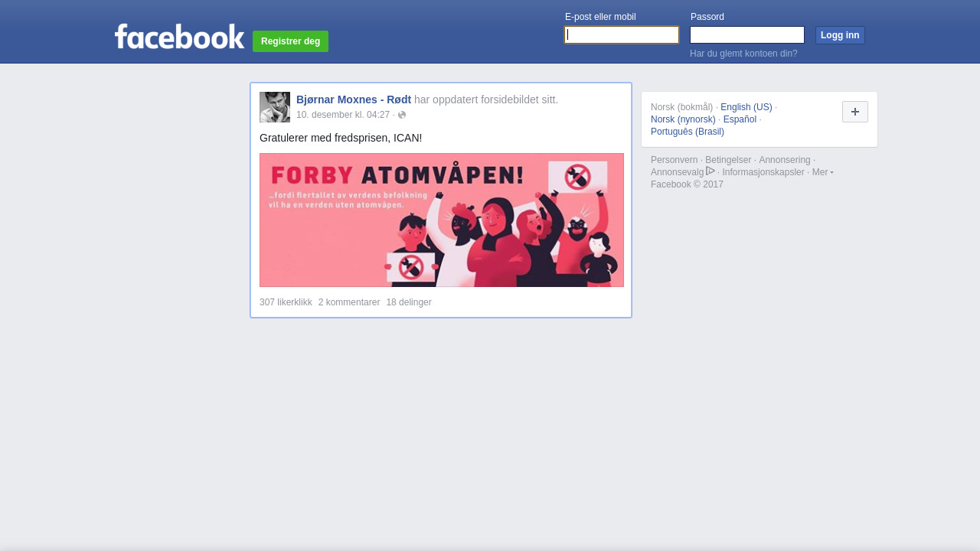View the 18 delinger

(x=409, y=302)
